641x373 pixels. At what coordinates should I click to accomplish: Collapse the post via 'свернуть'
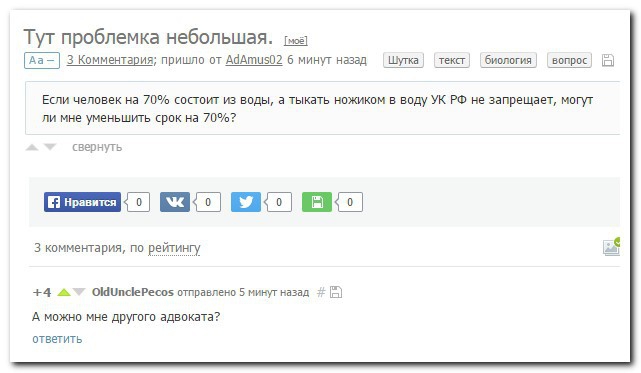point(97,147)
